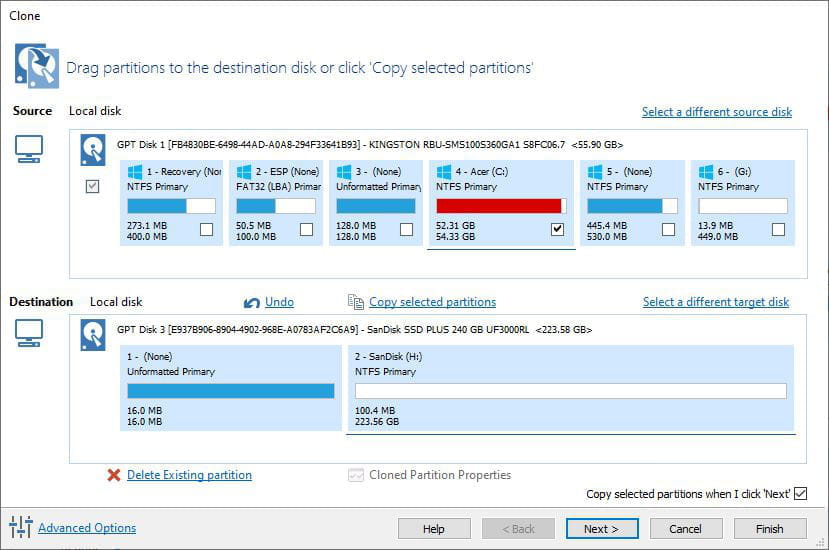Click the Undo arrow icon
Viewport: 829px width, 550px height.
click(x=252, y=302)
